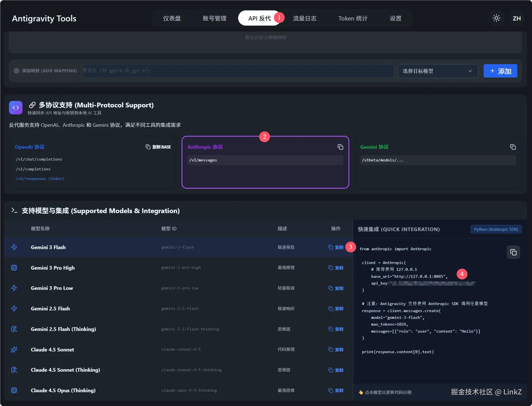Select the Gemini 2.5 Flash (Thinking) model name
Image resolution: width=532 pixels, height=406 pixels.
pos(63,329)
